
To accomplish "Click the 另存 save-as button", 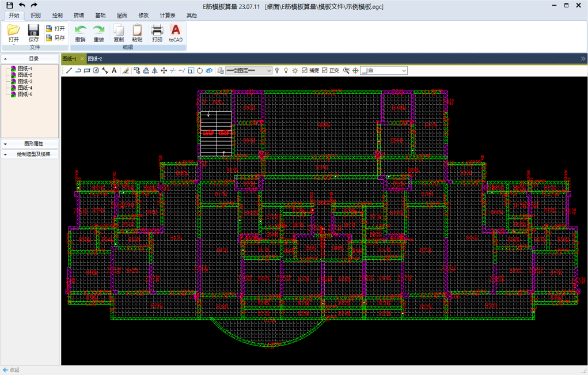I will [55, 38].
